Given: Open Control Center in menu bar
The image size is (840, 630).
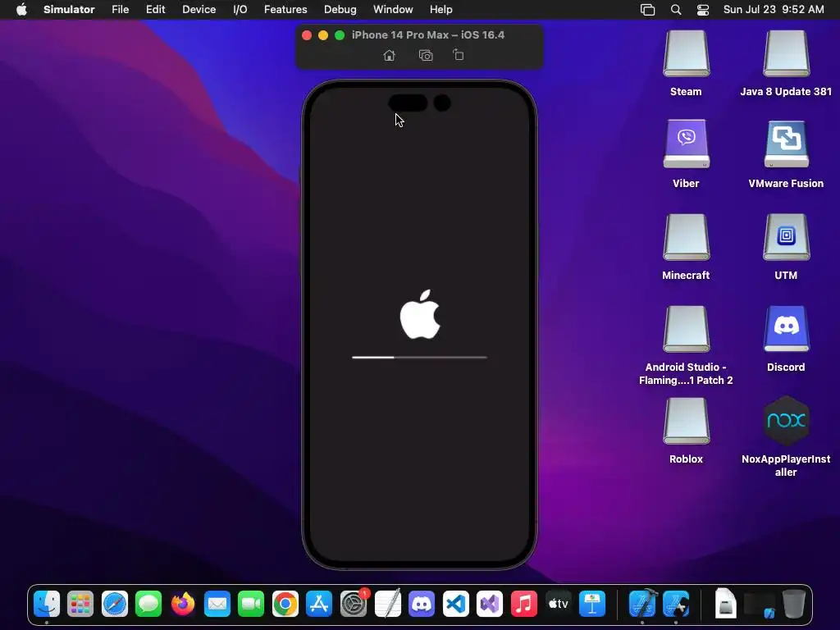Looking at the screenshot, I should pyautogui.click(x=703, y=10).
